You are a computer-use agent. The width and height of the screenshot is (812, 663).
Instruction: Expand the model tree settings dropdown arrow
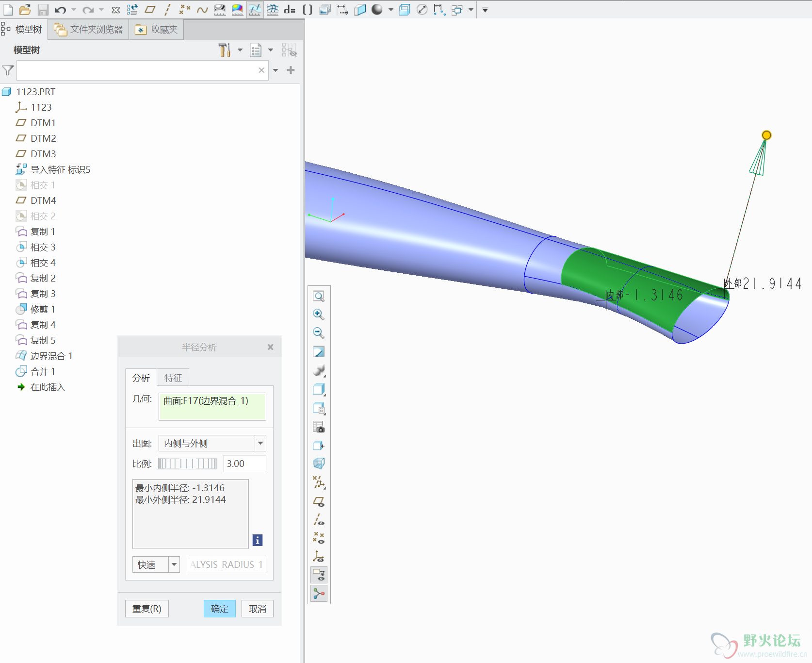tap(240, 50)
